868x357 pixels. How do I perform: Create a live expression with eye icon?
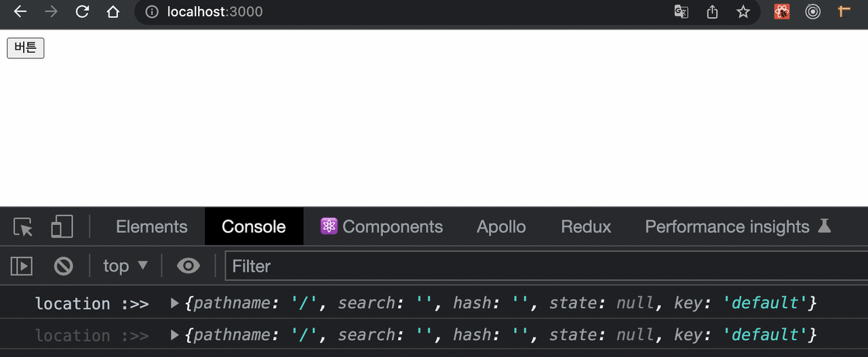coord(188,266)
